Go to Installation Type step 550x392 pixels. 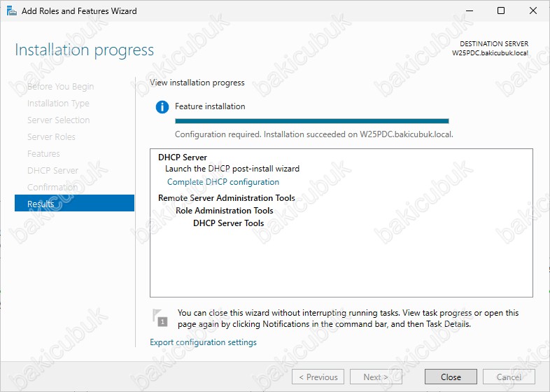58,104
